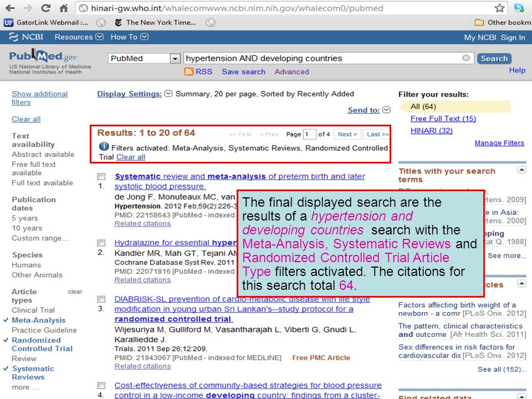This screenshot has width=532, height=399.
Task: Filter species by Humans
Action: point(26,265)
